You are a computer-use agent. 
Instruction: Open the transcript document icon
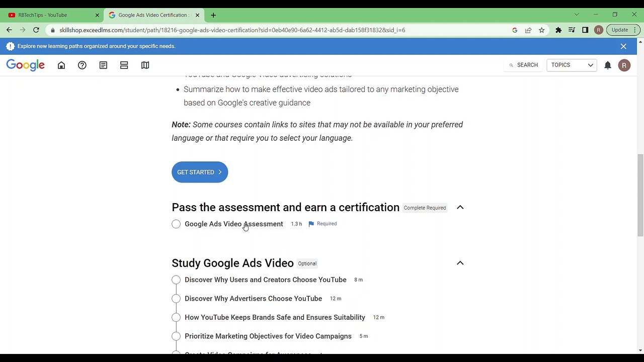point(103,65)
